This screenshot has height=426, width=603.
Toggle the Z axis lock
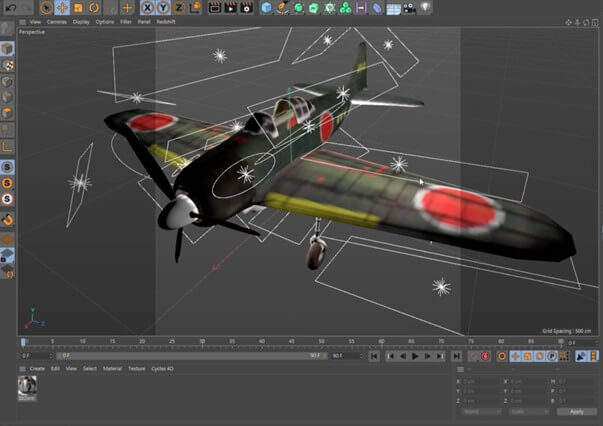coord(177,7)
